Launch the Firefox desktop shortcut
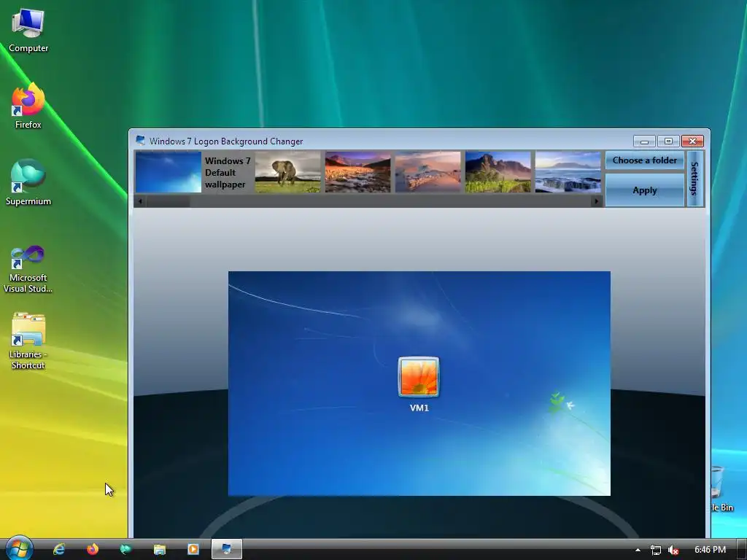This screenshot has height=560, width=747. pos(28,106)
